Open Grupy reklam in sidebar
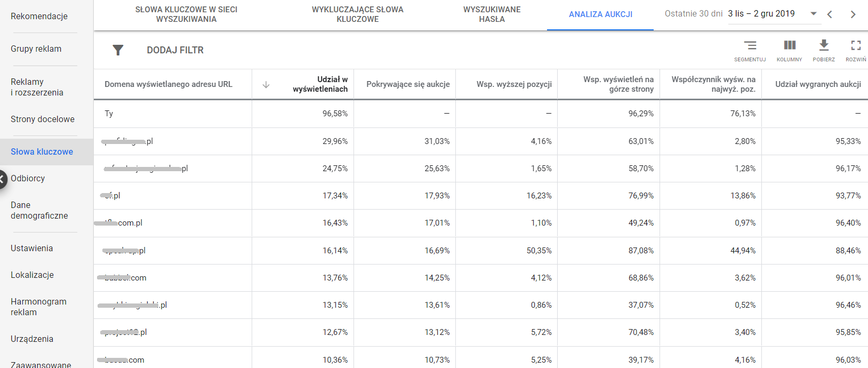This screenshot has height=368, width=868. pyautogui.click(x=36, y=49)
